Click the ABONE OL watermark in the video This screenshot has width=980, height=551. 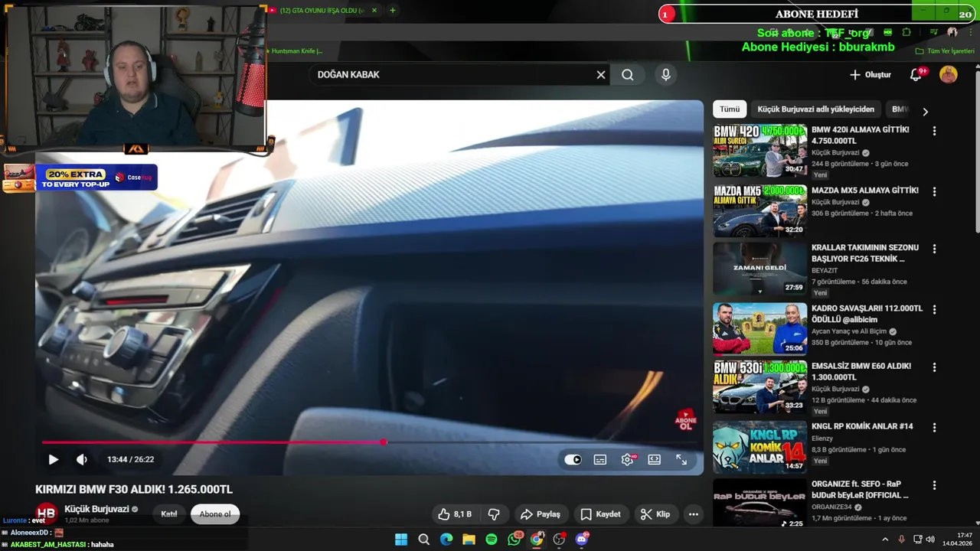(x=685, y=420)
